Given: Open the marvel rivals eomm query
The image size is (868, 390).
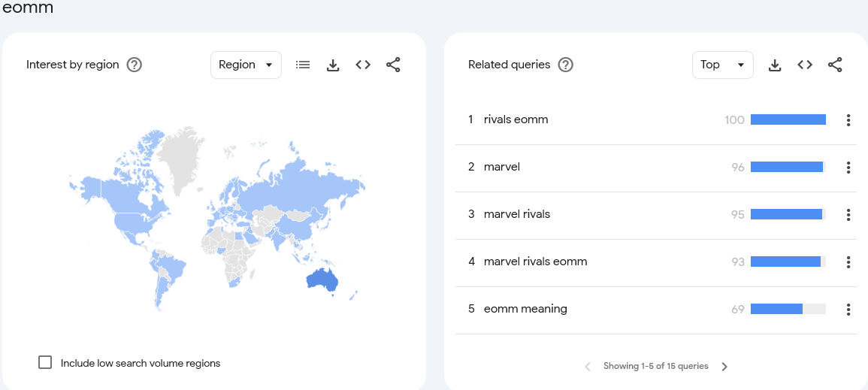Looking at the screenshot, I should (535, 261).
